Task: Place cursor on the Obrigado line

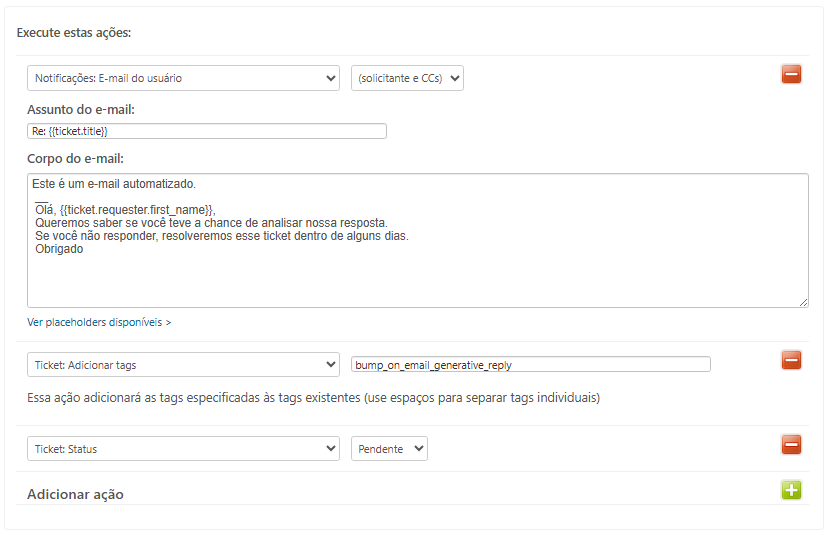Action: tap(59, 250)
